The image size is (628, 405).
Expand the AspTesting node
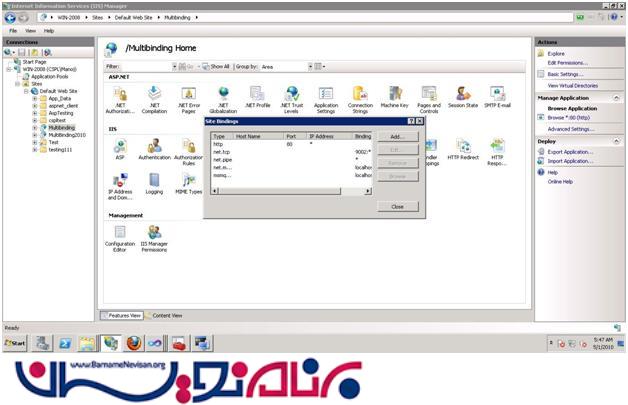(x=35, y=113)
